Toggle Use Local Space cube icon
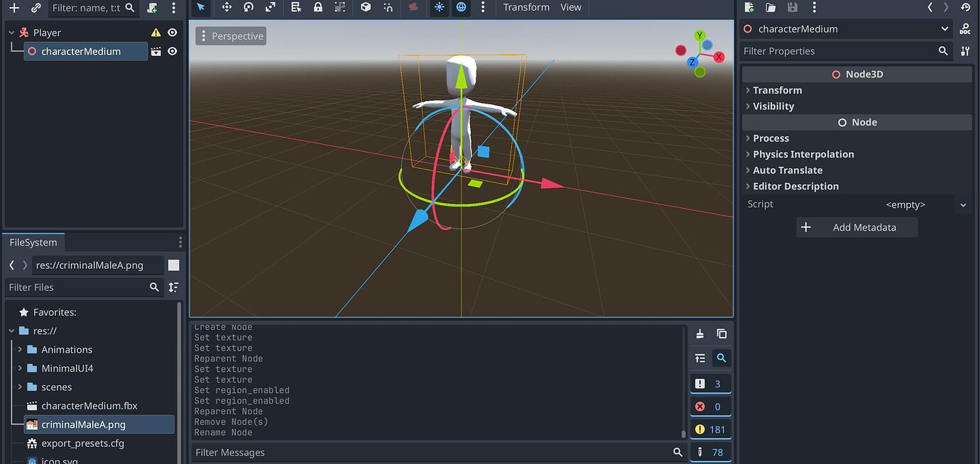 (366, 7)
